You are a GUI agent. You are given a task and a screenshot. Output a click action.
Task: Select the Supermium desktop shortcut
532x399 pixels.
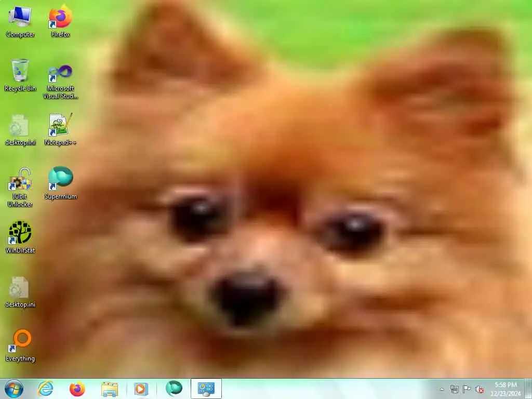60,183
